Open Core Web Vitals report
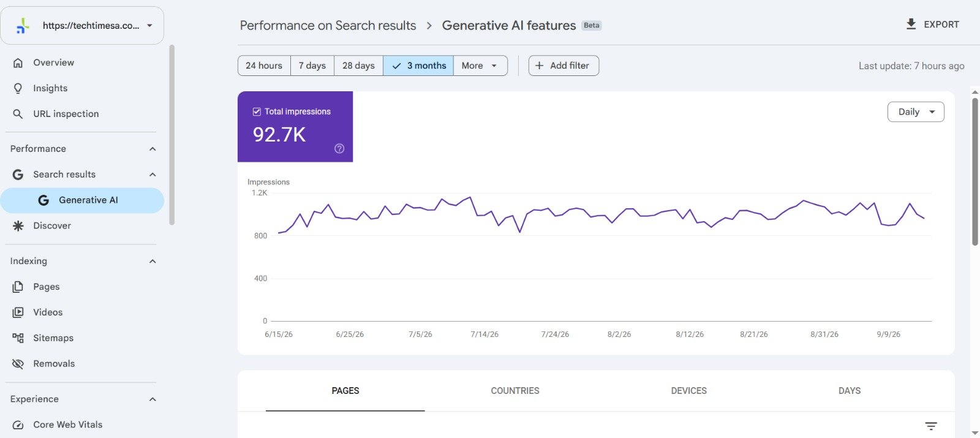This screenshot has width=980, height=438. click(x=82, y=425)
